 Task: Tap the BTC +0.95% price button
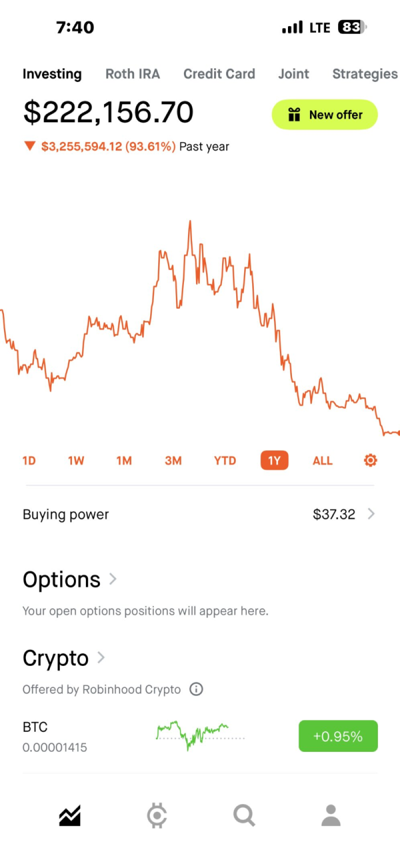click(x=338, y=737)
